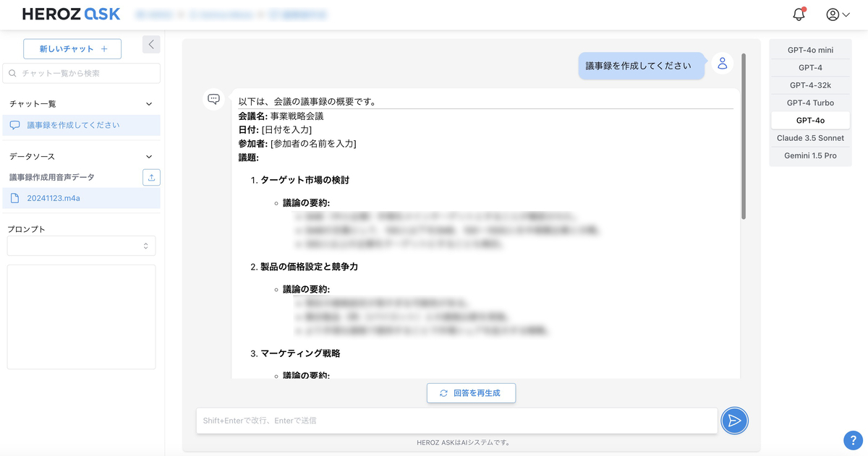Click the chat conversation scrollbar
Screen dimensions: 868x456
pos(743,137)
